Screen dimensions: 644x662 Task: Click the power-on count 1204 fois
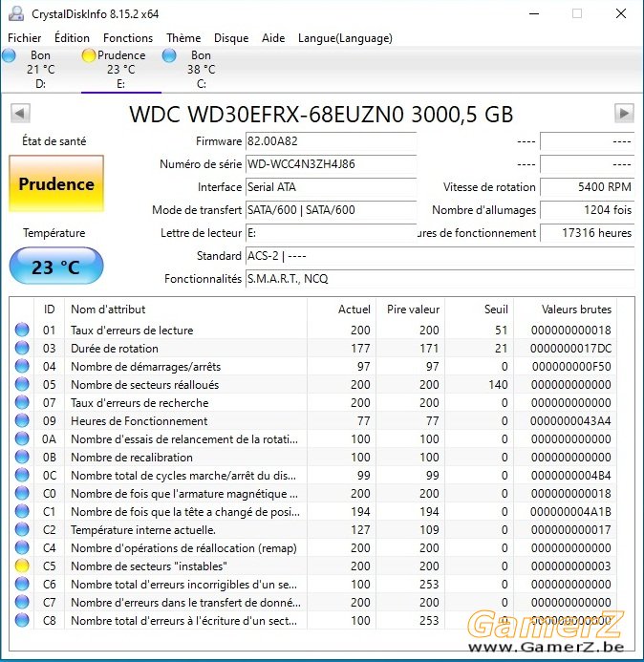pos(588,210)
